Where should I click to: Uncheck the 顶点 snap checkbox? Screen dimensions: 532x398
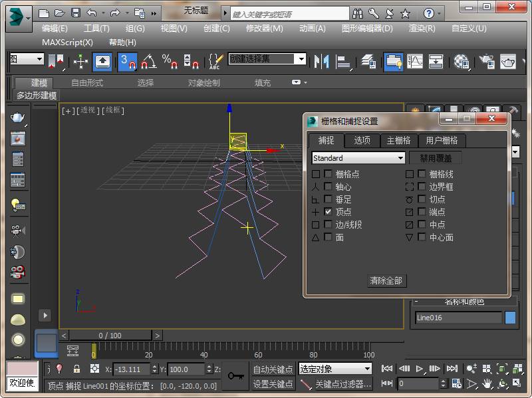tap(329, 212)
